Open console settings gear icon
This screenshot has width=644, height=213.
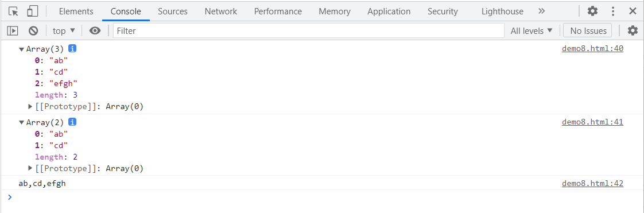[x=633, y=30]
